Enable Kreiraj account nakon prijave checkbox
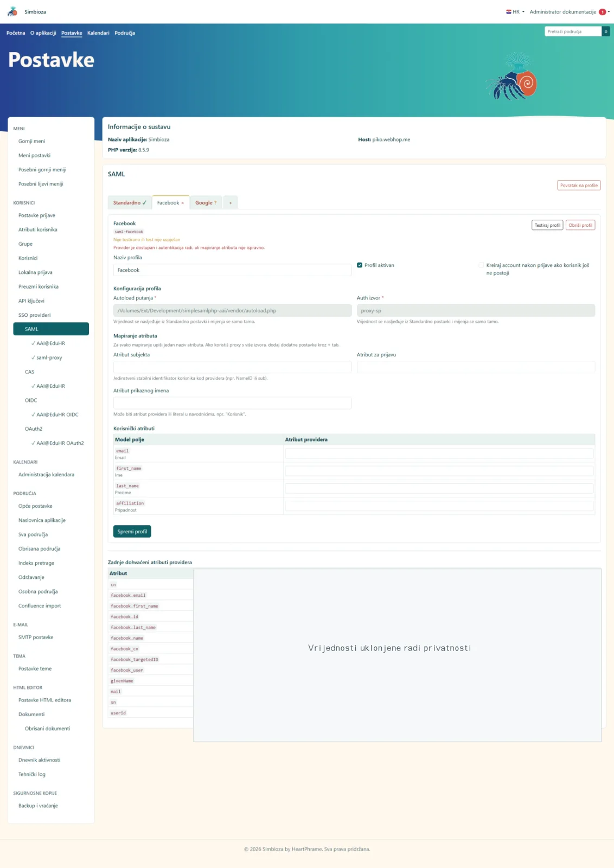The image size is (614, 868). pos(481,265)
